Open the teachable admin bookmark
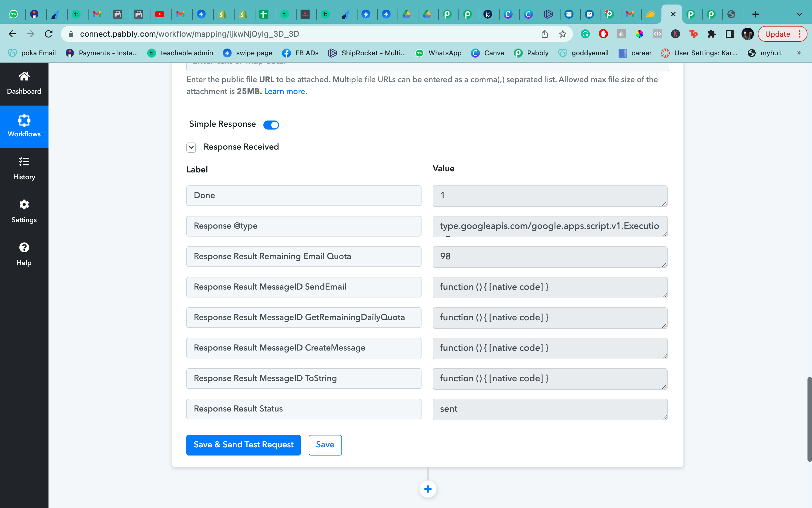The width and height of the screenshot is (812, 508). [x=180, y=53]
